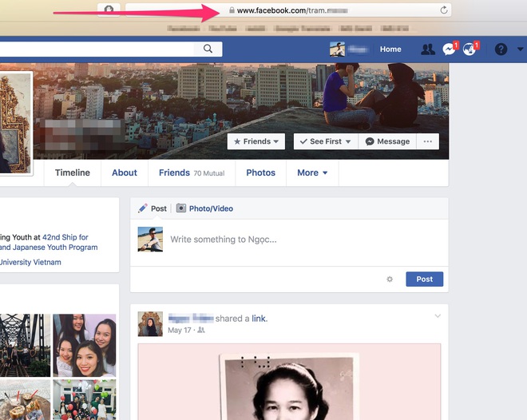This screenshot has height=420, width=527.
Task: Open the profile picture with golden frame
Action: pos(15,124)
